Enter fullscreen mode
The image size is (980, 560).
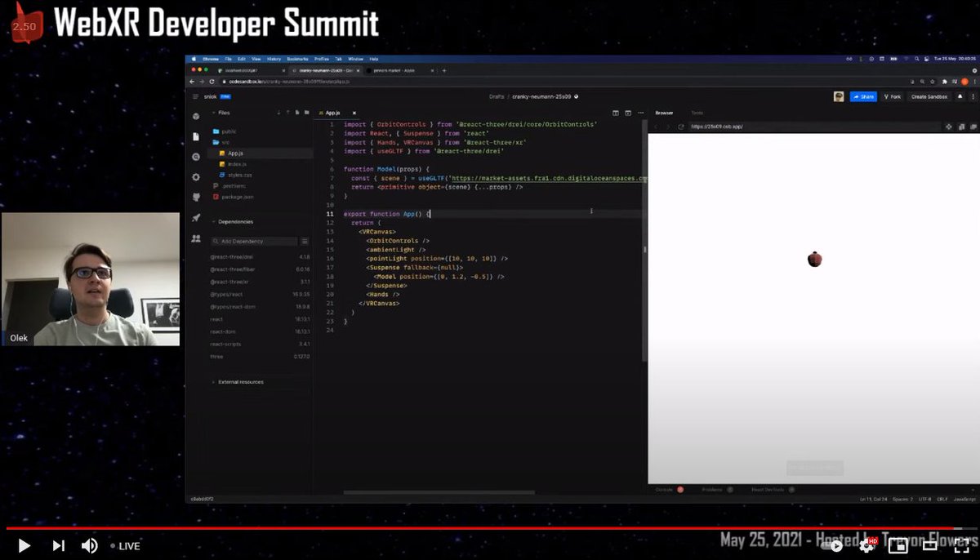961,546
